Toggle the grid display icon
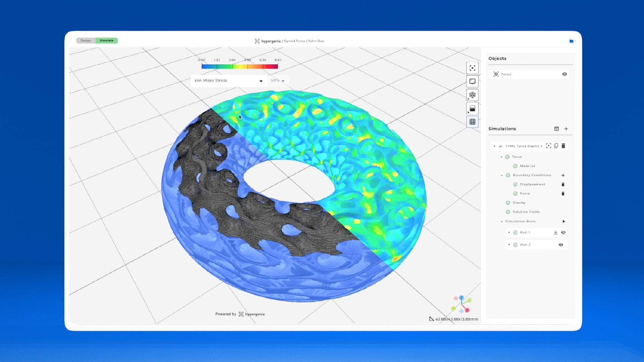The width and height of the screenshot is (644, 362). [x=472, y=122]
